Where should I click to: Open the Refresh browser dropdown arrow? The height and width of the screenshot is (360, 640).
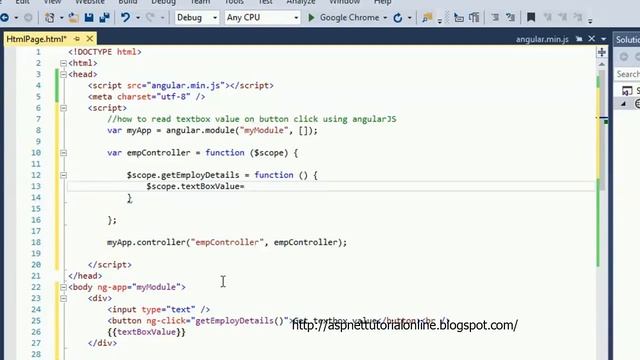[409, 18]
